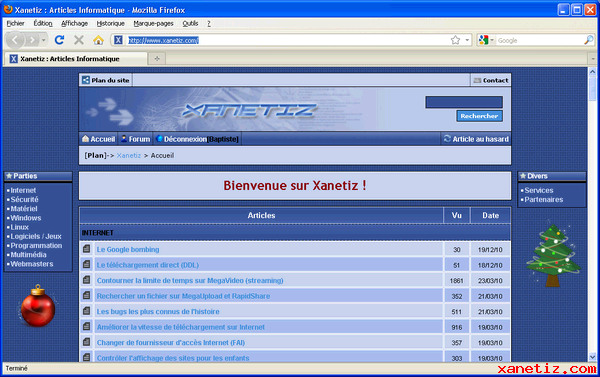Click the document icon beside Changer de fournisseur

click(86, 342)
